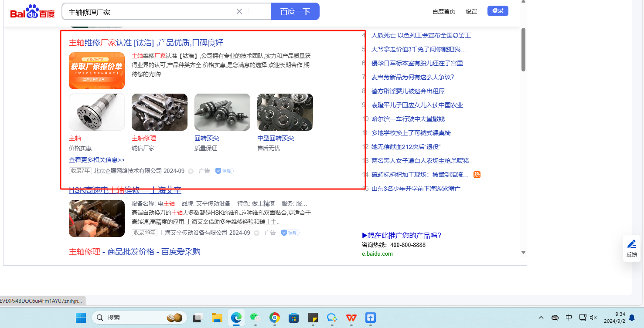644x328 pixels.
Task: Click the 保障 shield badge for 北京企腾网络
Action: [224, 171]
